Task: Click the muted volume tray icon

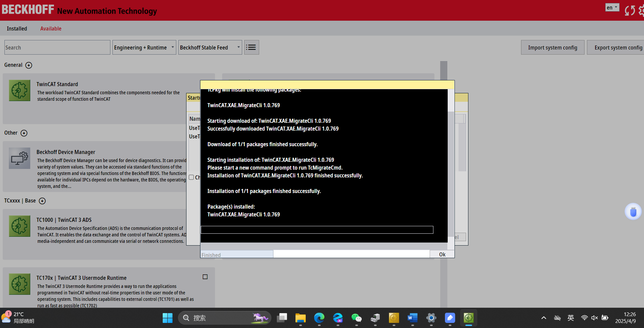Action: click(594, 318)
